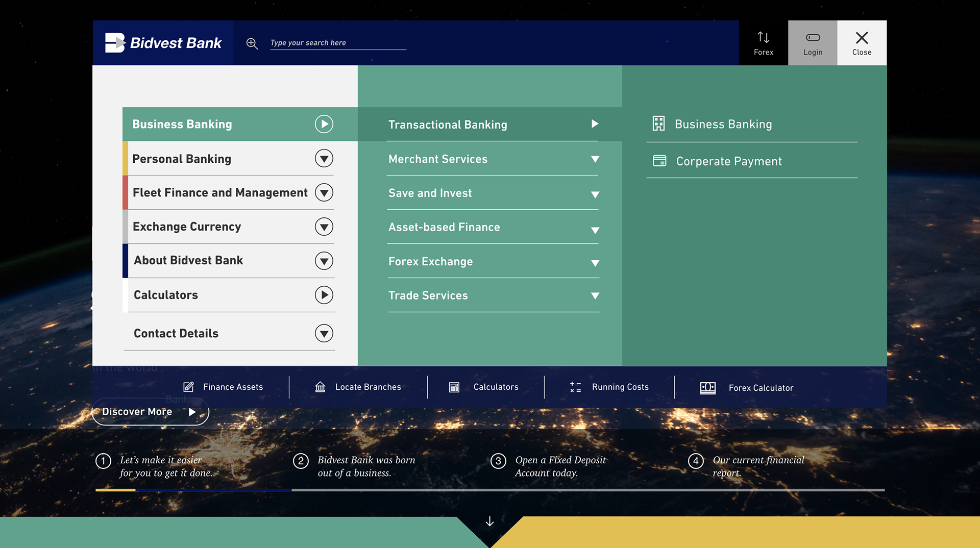Screen dimensions: 980x548
Task: Click the play circle icon beside Business Banking
Action: point(324,124)
